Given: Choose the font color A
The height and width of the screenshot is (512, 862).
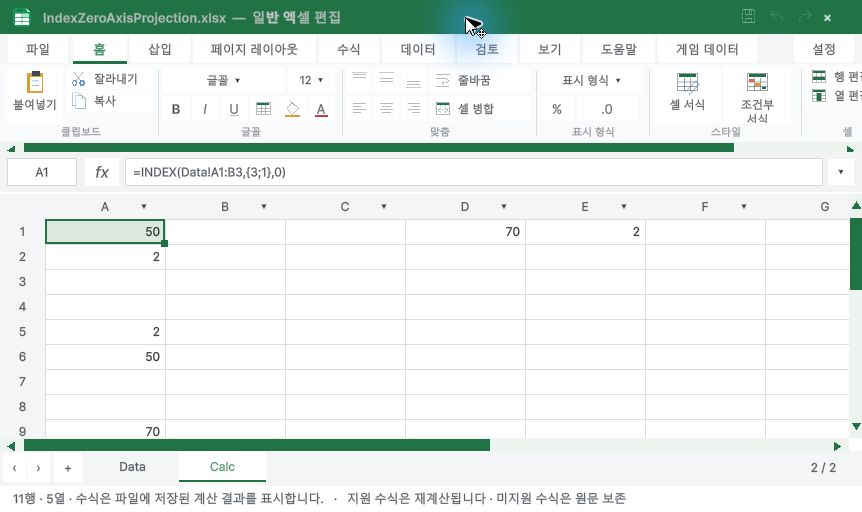Looking at the screenshot, I should tap(321, 109).
